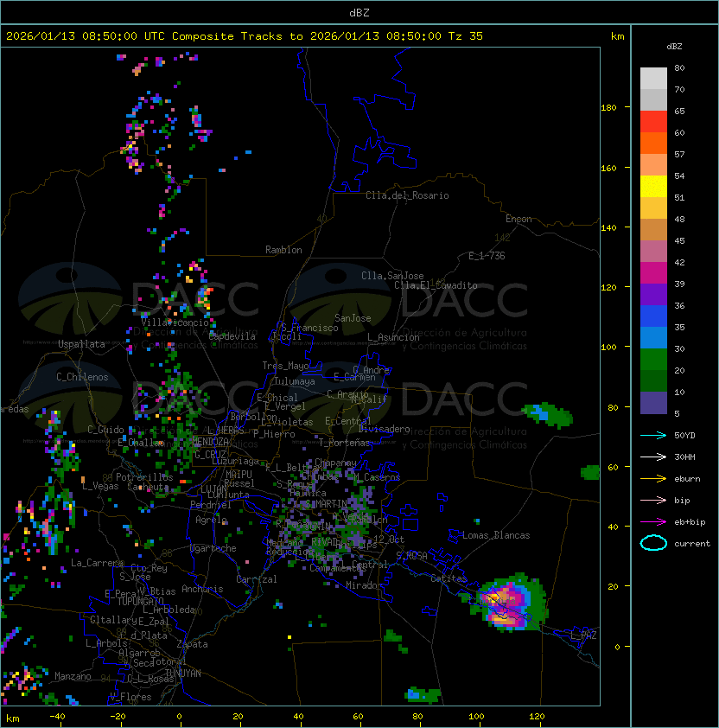Click the 'C_Chilenos' map label
719x728 pixels.
coord(82,377)
